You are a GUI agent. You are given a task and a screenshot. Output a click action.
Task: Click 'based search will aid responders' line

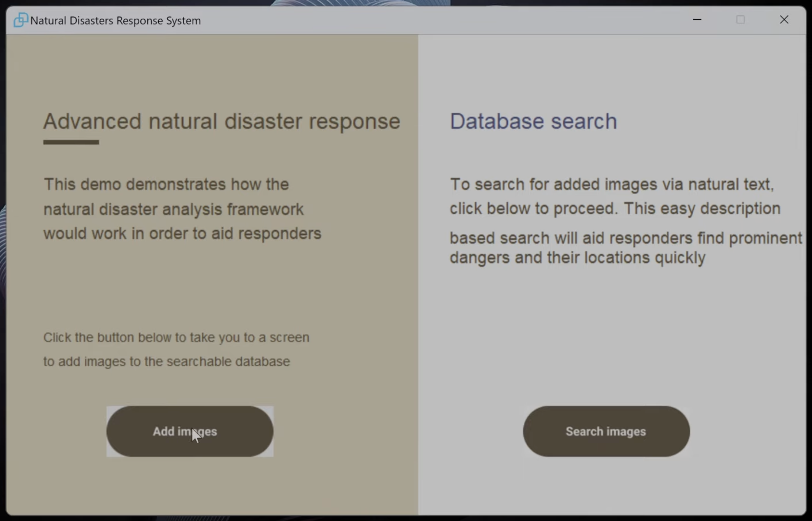pyautogui.click(x=625, y=238)
